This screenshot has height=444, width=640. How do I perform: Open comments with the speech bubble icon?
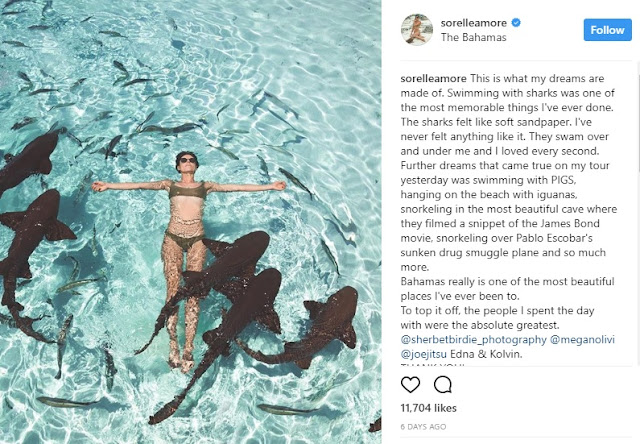(x=443, y=384)
